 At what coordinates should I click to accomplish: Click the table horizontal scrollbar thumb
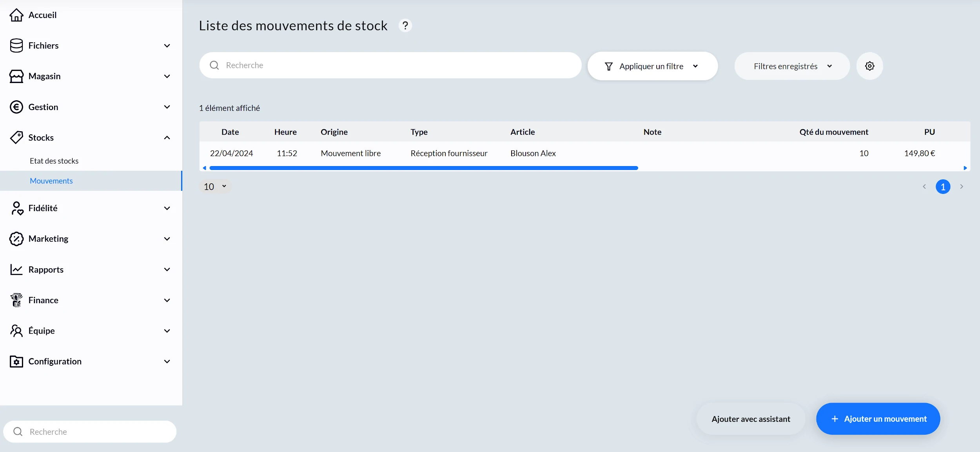(x=424, y=168)
